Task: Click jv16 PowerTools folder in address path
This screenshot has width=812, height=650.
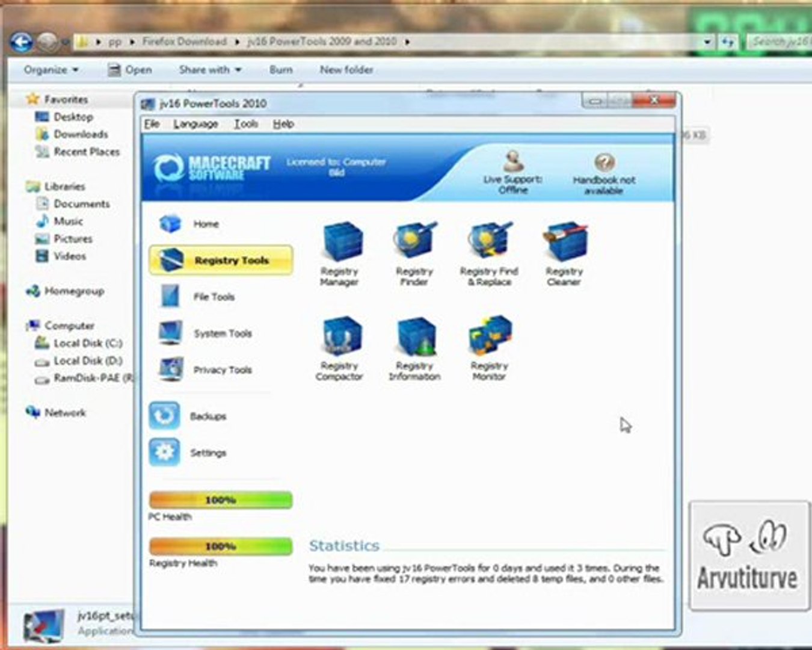Action: pyautogui.click(x=322, y=42)
